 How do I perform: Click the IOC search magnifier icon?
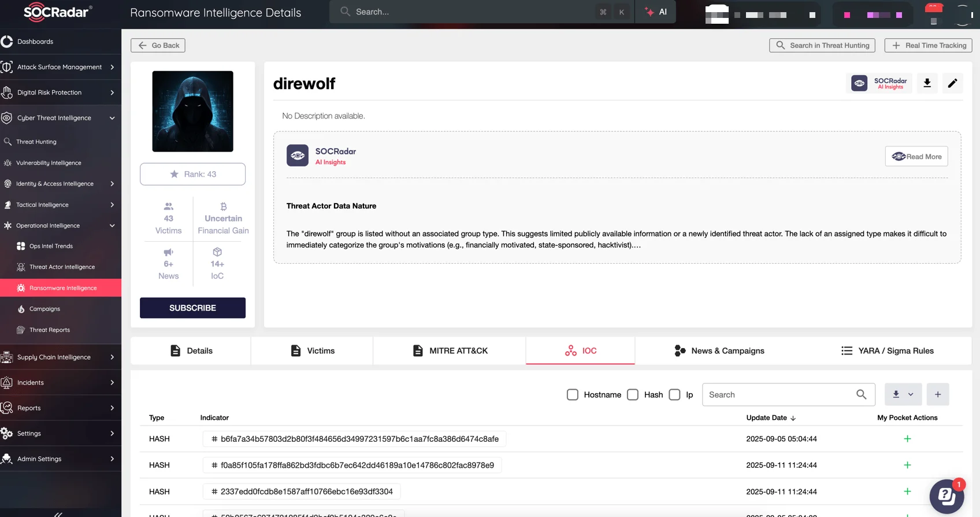(861, 394)
